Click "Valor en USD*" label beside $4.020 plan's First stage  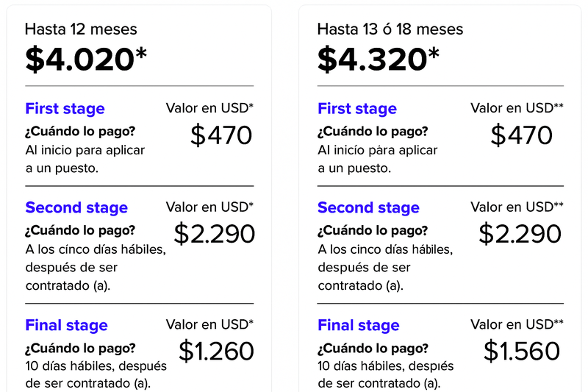[x=209, y=108]
